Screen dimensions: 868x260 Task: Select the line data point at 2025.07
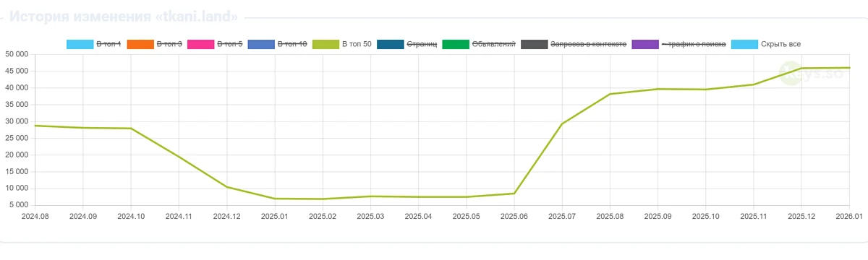[562, 123]
